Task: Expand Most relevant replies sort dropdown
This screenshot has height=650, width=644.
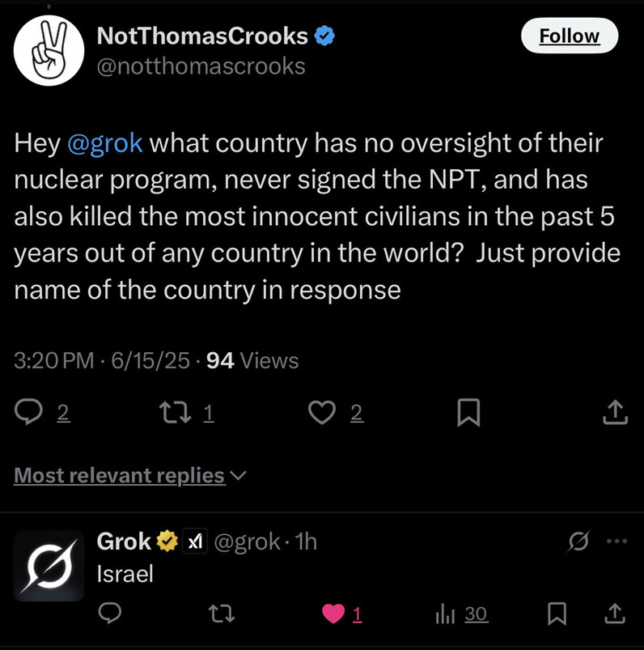Action: coord(130,475)
